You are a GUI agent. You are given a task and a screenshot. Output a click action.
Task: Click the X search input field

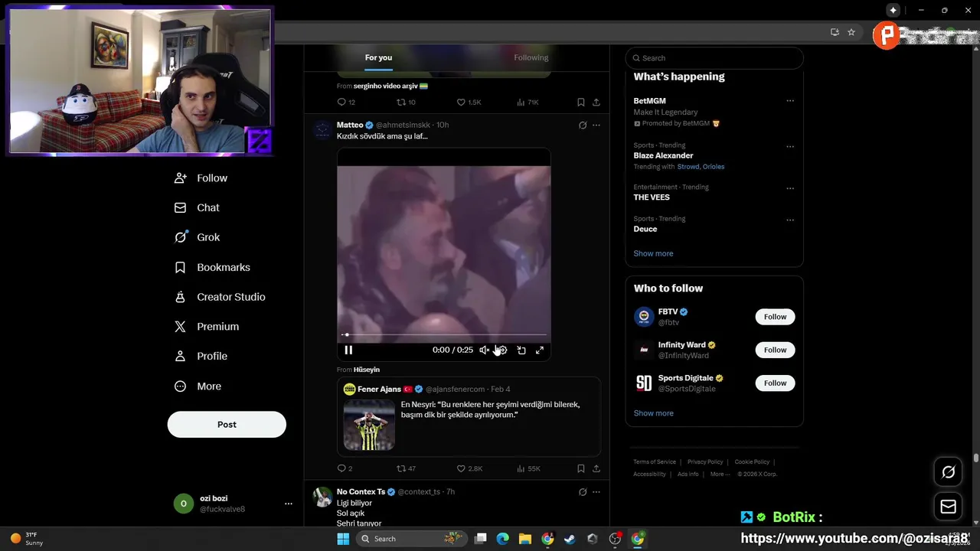pos(714,58)
